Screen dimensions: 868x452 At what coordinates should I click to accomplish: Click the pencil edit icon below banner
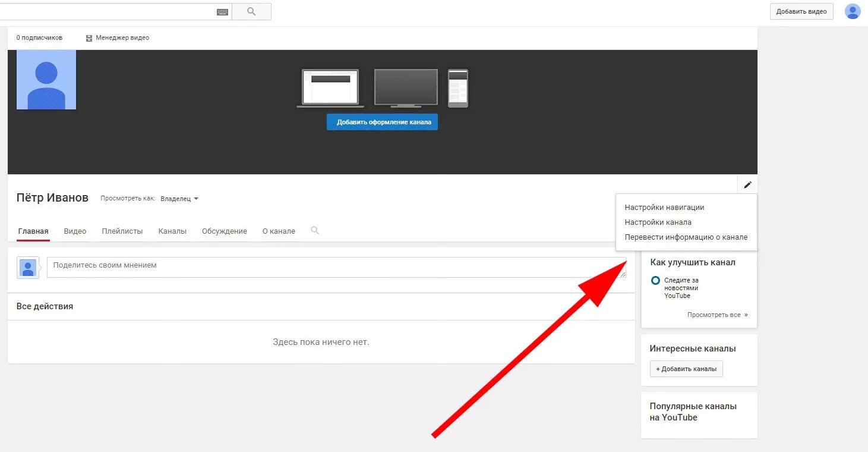pyautogui.click(x=747, y=185)
